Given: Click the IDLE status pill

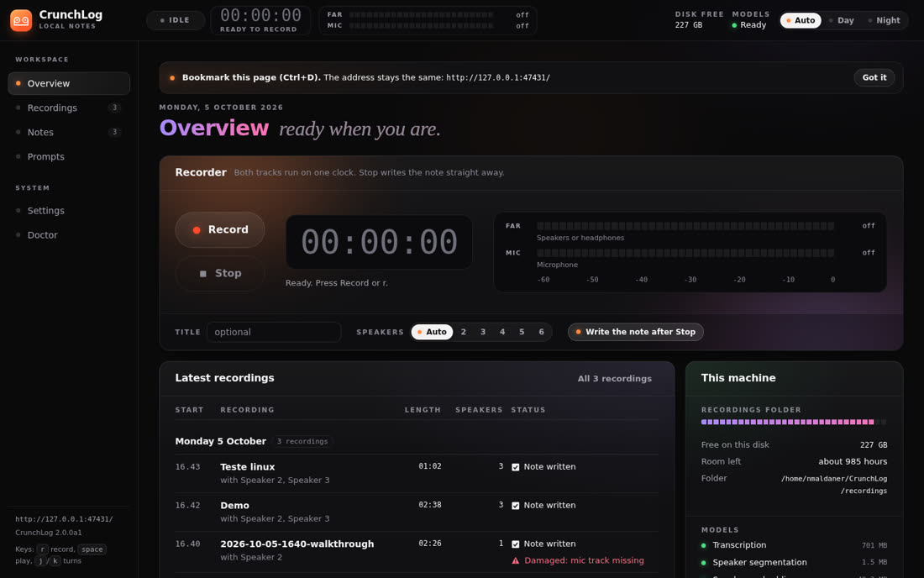Looking at the screenshot, I should point(175,21).
